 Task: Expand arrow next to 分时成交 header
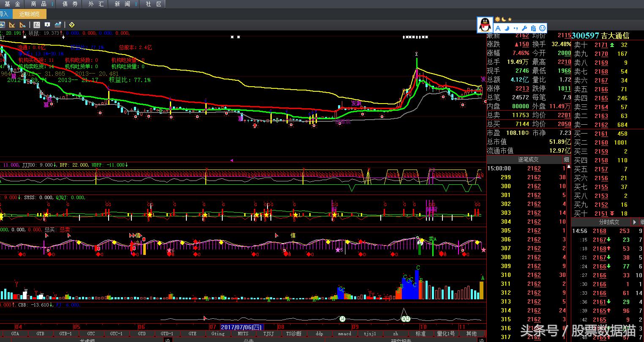coord(634,222)
